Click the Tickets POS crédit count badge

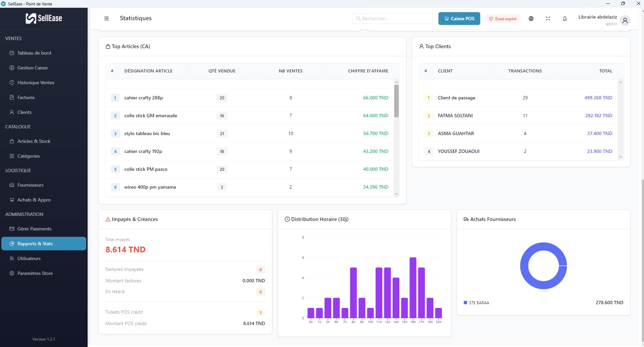[260, 312]
